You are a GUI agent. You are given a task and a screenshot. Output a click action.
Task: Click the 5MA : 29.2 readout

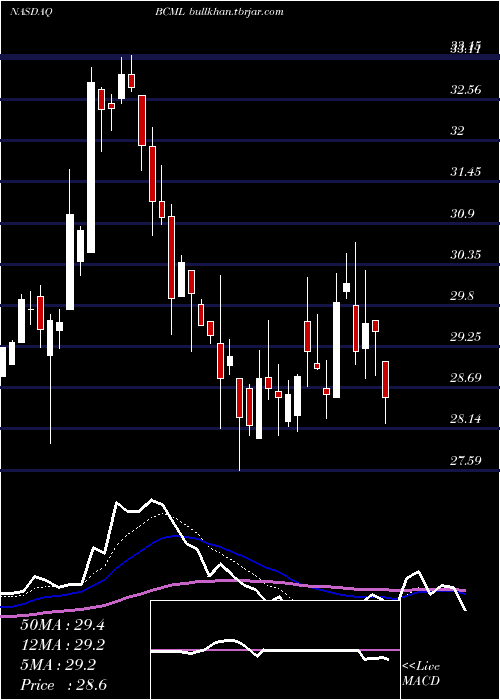[58, 665]
